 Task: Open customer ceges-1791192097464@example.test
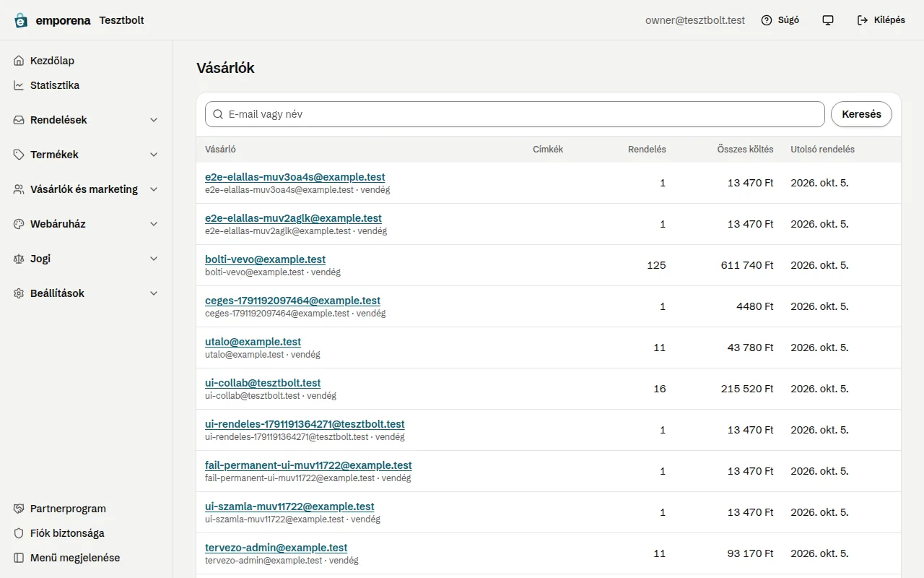pos(292,301)
